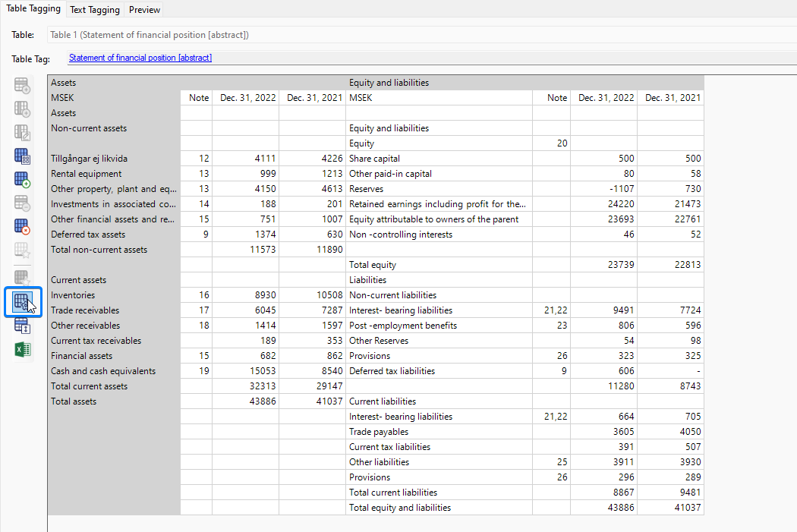797x532 pixels.
Task: Click the Table name field
Action: [x=422, y=35]
